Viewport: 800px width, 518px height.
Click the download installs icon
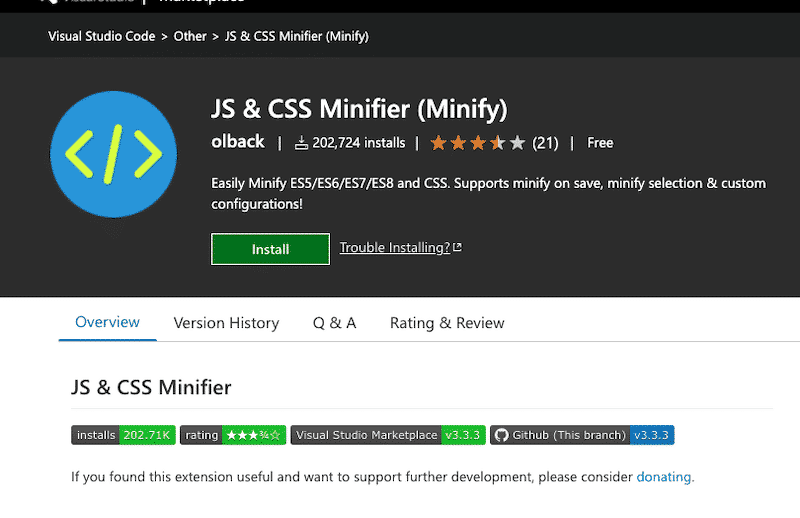pyautogui.click(x=301, y=143)
